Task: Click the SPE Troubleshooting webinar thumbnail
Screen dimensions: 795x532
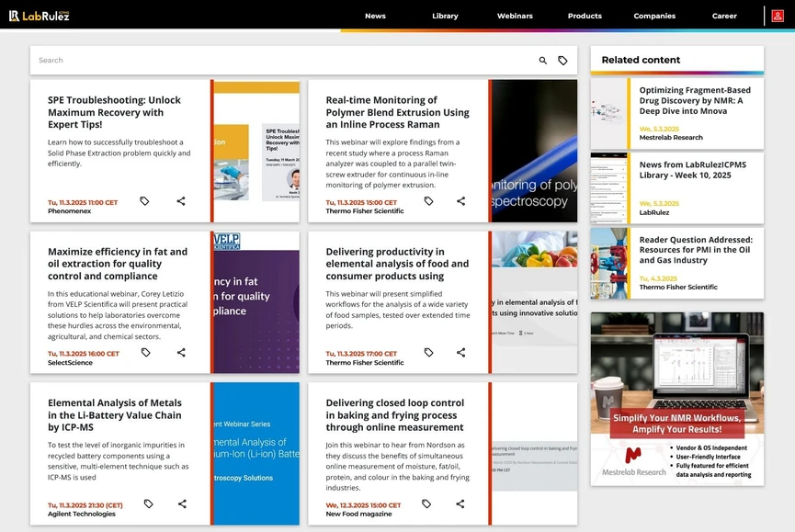Action: pos(256,151)
